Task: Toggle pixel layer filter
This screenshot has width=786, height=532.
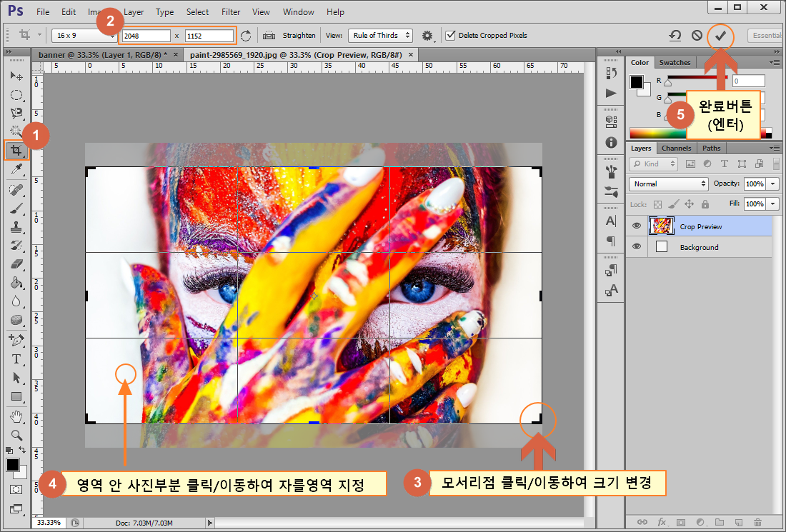Action: [x=690, y=164]
